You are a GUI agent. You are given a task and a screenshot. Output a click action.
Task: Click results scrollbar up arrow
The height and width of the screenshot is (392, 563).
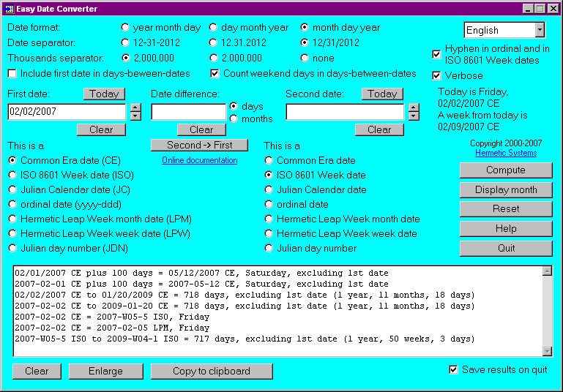[547, 271]
